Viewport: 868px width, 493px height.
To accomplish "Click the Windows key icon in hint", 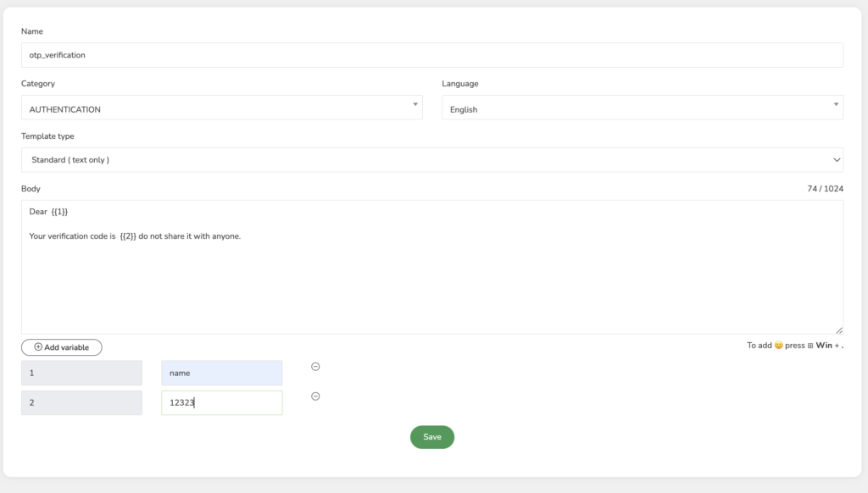I will (810, 346).
